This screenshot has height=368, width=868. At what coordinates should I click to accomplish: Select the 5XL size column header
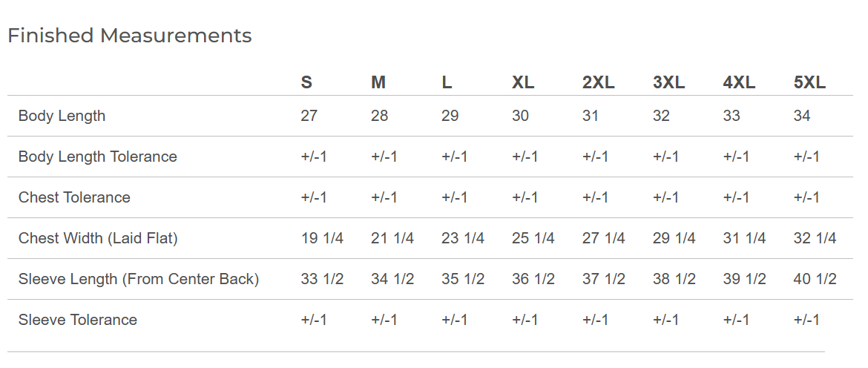(x=810, y=82)
